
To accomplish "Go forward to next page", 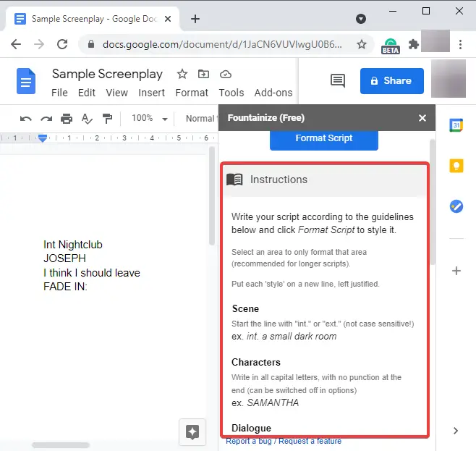I will [39, 44].
